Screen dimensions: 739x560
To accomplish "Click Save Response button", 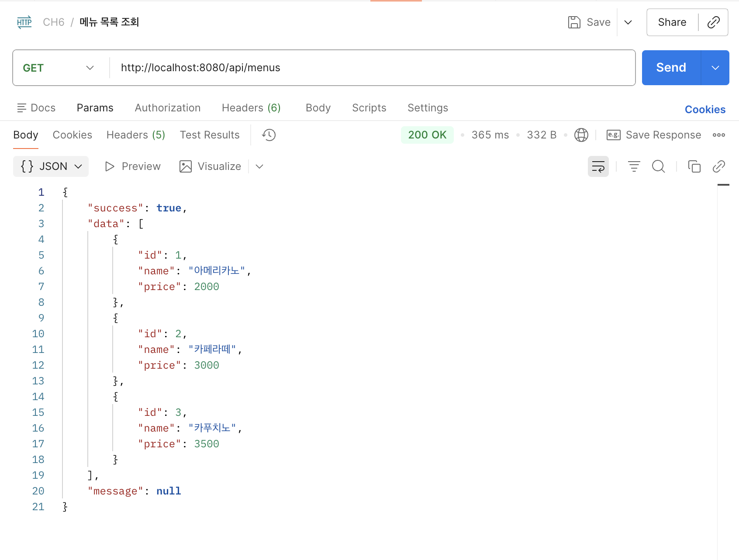I will tap(654, 135).
